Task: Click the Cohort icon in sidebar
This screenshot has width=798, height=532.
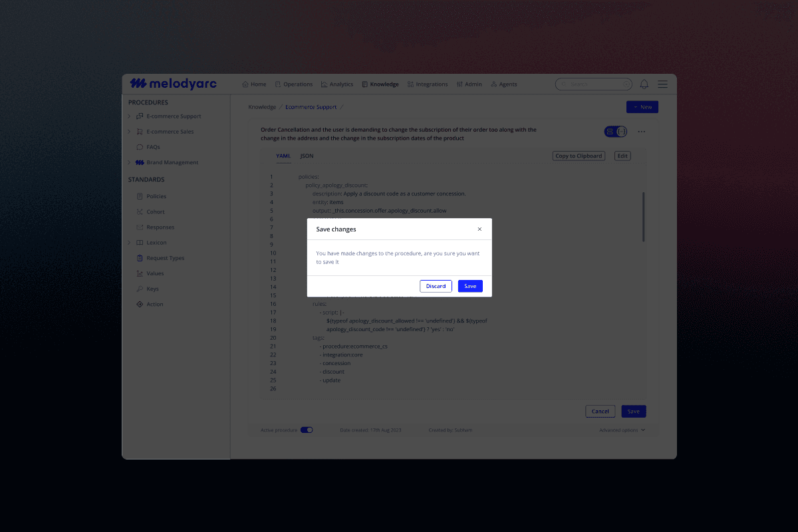Action: (140, 211)
